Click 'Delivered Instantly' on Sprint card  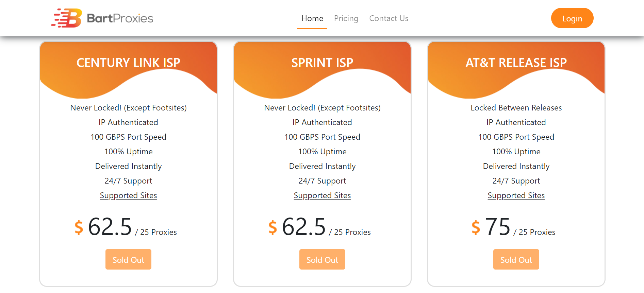[x=322, y=166]
